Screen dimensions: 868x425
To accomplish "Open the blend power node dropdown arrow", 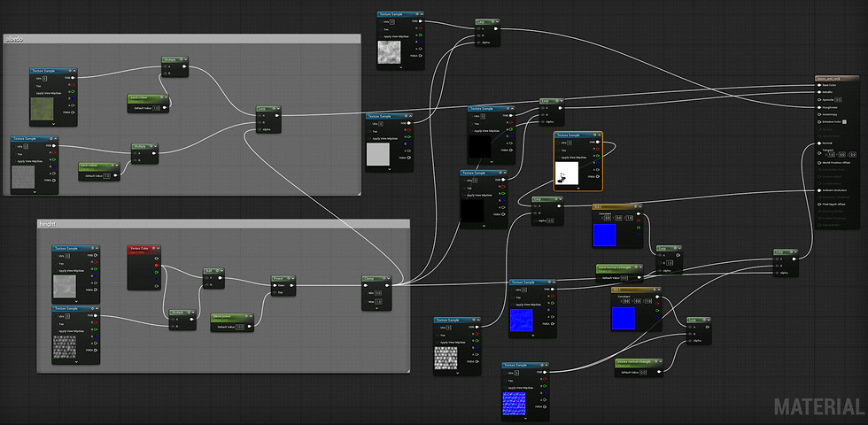I will tap(250, 317).
